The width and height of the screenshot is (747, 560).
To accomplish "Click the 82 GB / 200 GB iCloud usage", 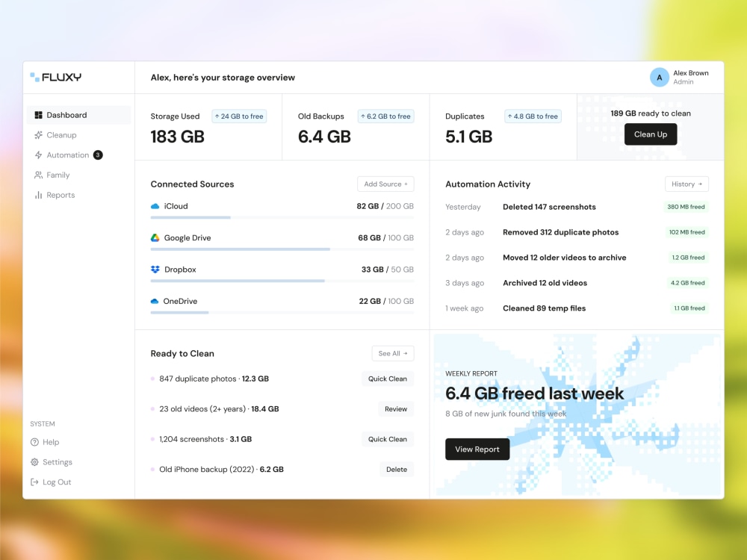I will click(385, 206).
